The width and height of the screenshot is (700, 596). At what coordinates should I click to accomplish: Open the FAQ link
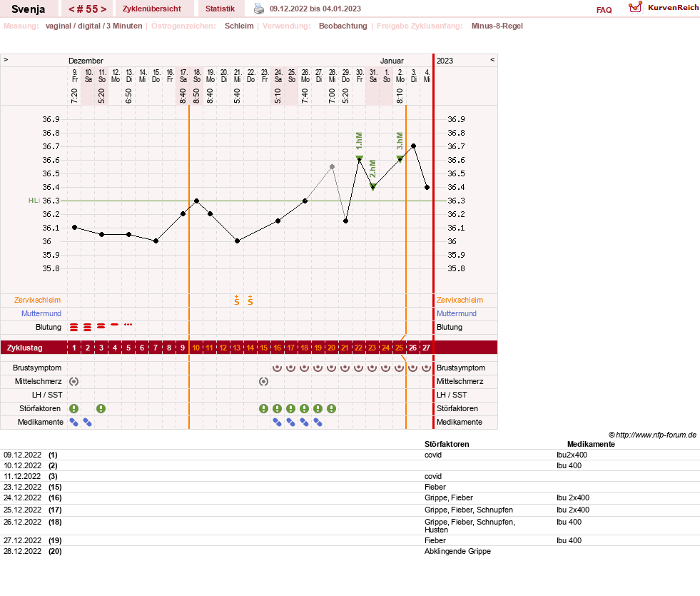(x=604, y=10)
